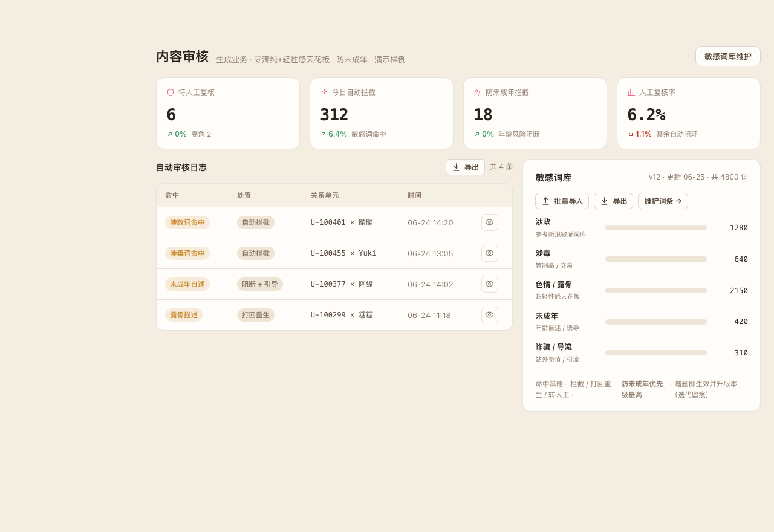Screen dimensions: 774x532
Task: Click the sparkle icon on 今日自动拦截 card
Action: click(x=324, y=92)
